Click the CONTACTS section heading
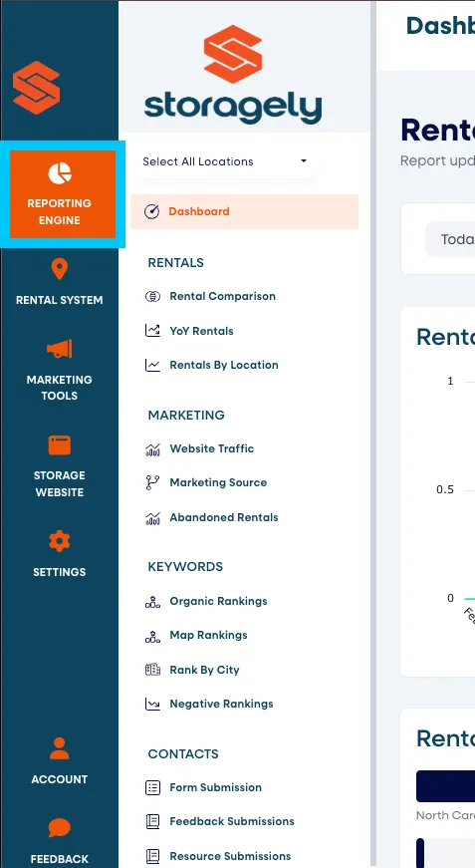 pos(183,754)
